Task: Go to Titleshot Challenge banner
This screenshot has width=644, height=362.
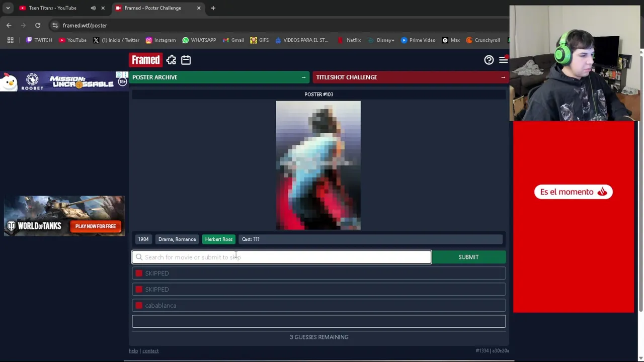Action: [411, 77]
